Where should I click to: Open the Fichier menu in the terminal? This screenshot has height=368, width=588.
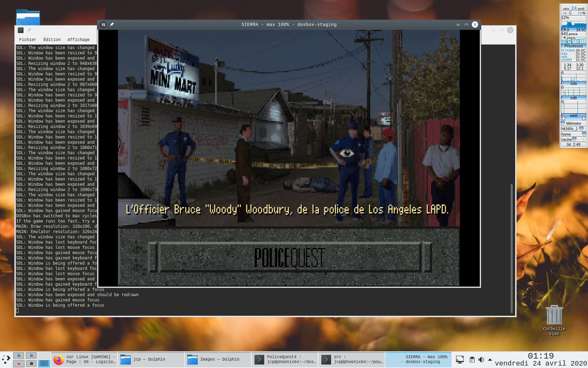click(28, 40)
